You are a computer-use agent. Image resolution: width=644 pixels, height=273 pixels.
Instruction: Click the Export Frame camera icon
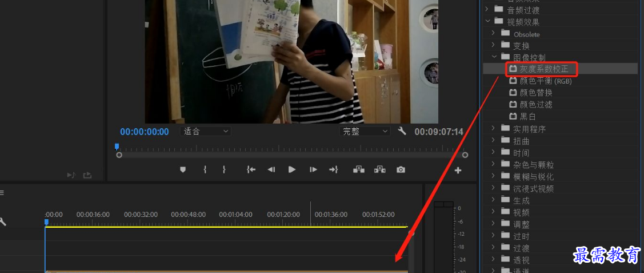tap(401, 169)
